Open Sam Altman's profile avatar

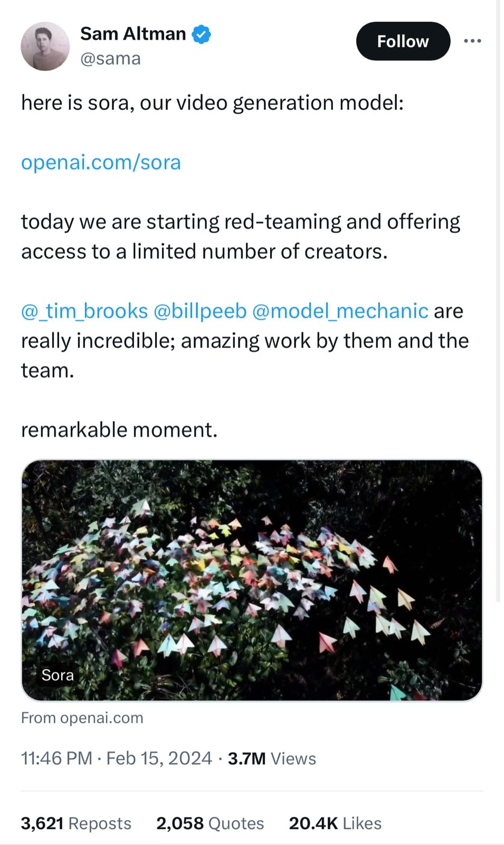[x=45, y=46]
